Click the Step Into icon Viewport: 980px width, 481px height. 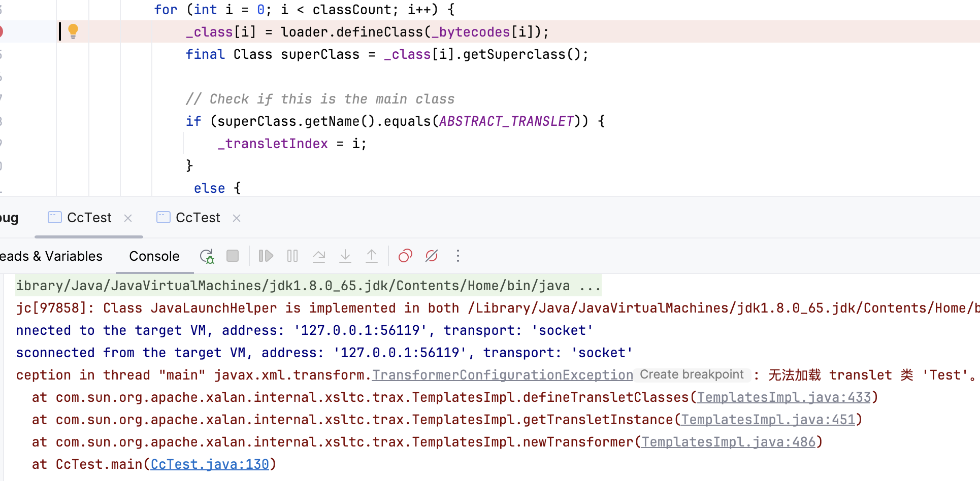click(x=345, y=256)
